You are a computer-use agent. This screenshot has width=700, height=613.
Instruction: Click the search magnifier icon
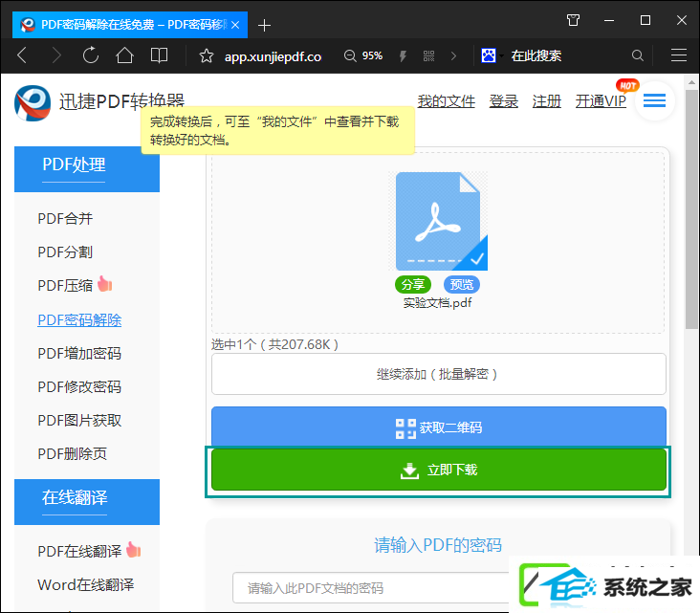click(638, 55)
